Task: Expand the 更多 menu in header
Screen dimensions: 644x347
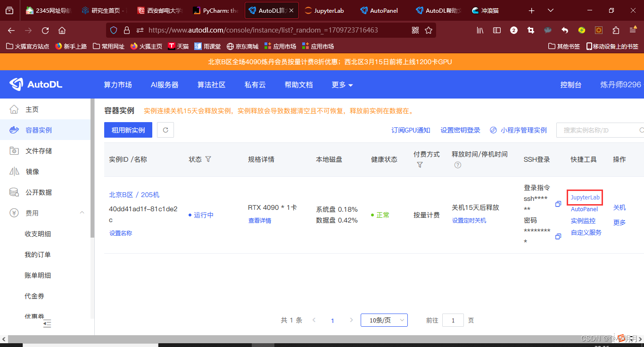Action: pyautogui.click(x=342, y=85)
